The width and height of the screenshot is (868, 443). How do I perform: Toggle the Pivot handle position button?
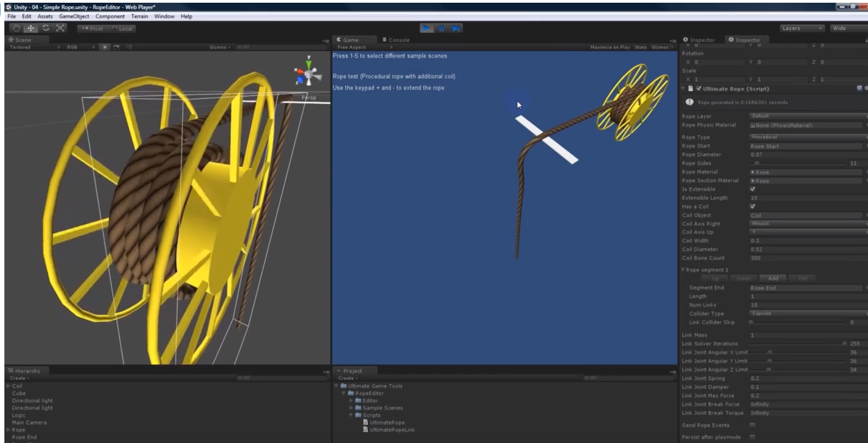[92, 28]
